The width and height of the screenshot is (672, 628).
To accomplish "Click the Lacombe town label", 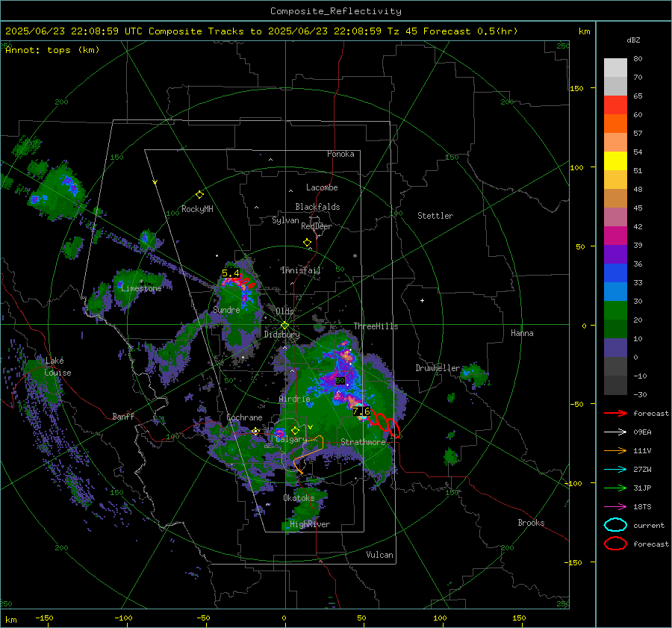I will (x=322, y=187).
